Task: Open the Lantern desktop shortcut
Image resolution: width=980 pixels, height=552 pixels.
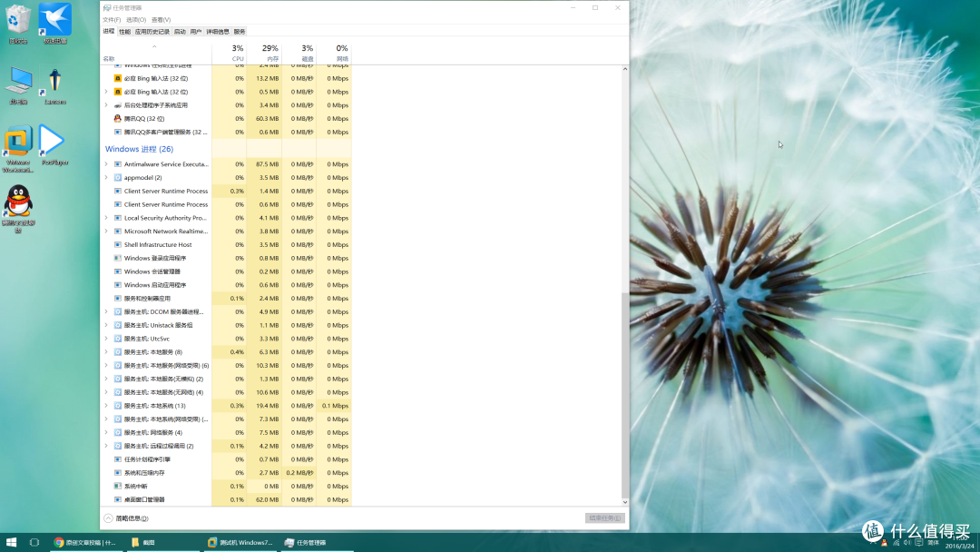Action: [x=55, y=85]
